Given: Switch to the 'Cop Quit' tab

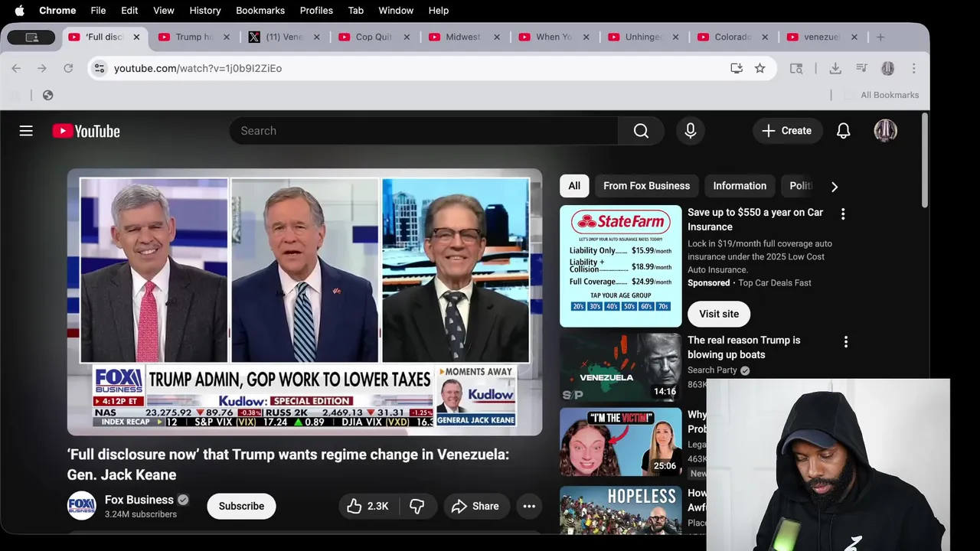Looking at the screenshot, I should pos(374,37).
